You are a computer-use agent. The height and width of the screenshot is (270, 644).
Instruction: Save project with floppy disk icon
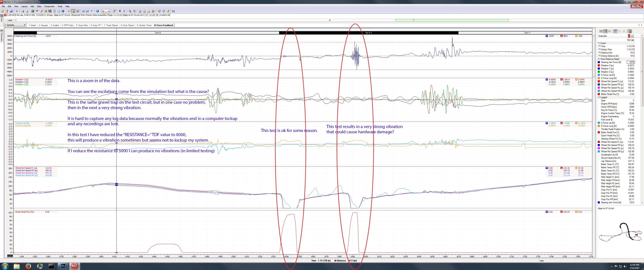click(11, 11)
